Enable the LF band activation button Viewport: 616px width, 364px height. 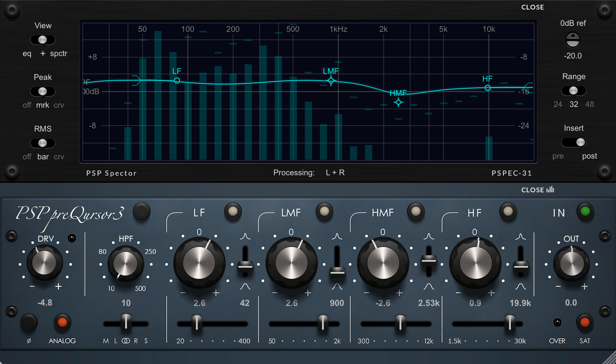tap(233, 211)
